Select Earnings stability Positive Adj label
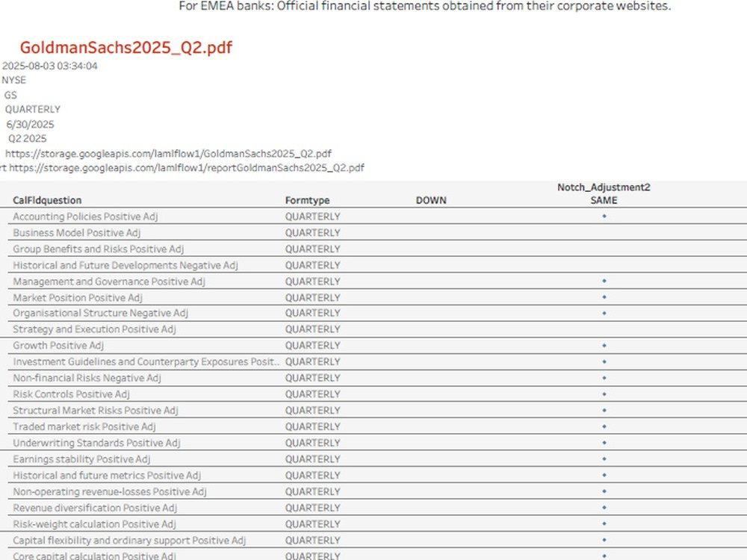The width and height of the screenshot is (747, 560). click(81, 458)
